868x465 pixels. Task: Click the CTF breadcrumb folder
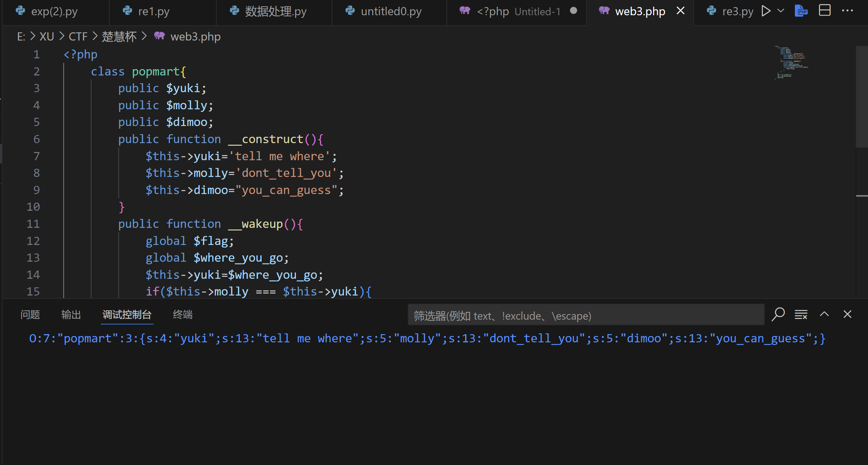[x=78, y=36]
